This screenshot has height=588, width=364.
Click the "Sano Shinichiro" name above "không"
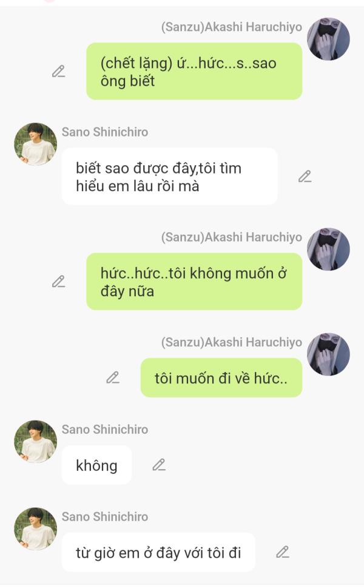(x=104, y=430)
